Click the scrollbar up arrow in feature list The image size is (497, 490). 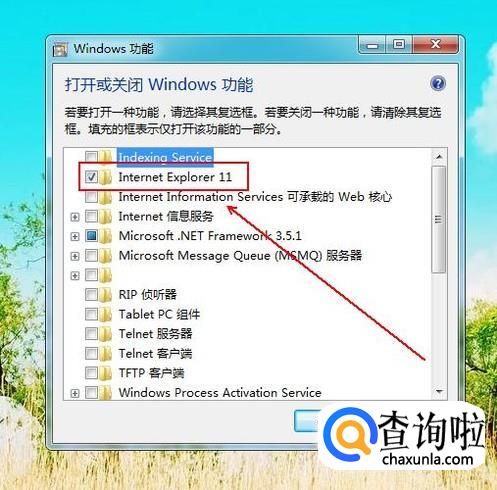pos(439,157)
